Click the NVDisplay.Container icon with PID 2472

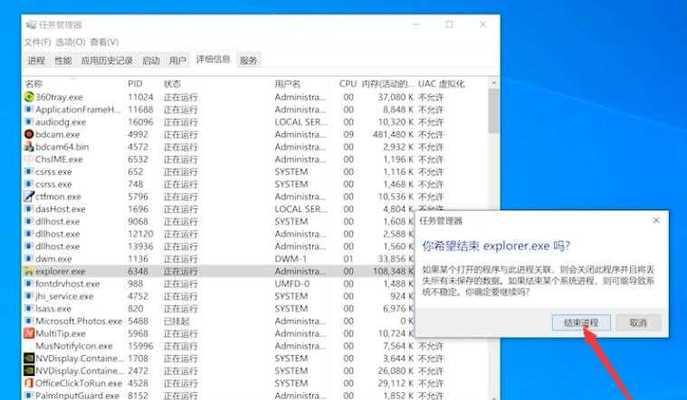tap(29, 371)
